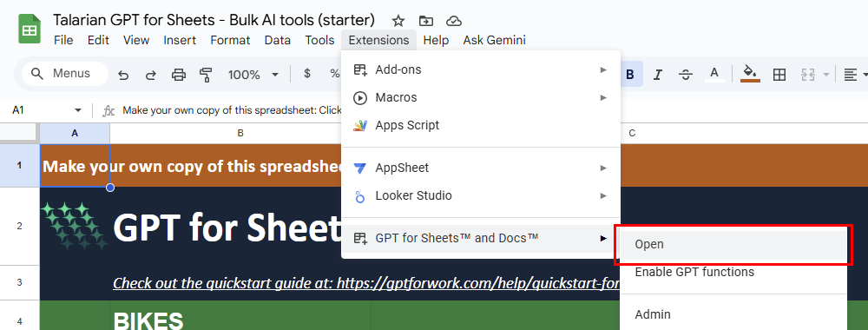Viewport: 868px width, 330px height.
Task: Open the Help menu
Action: [437, 40]
